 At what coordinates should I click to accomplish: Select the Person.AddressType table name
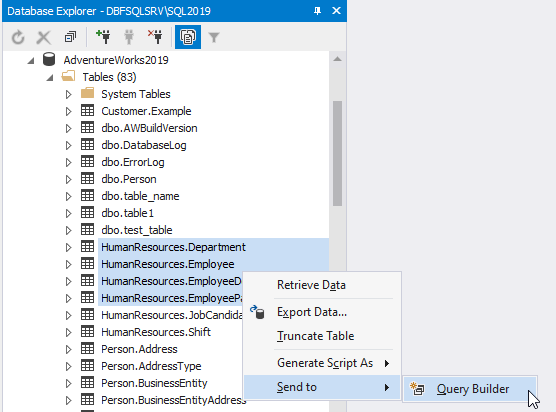point(151,366)
